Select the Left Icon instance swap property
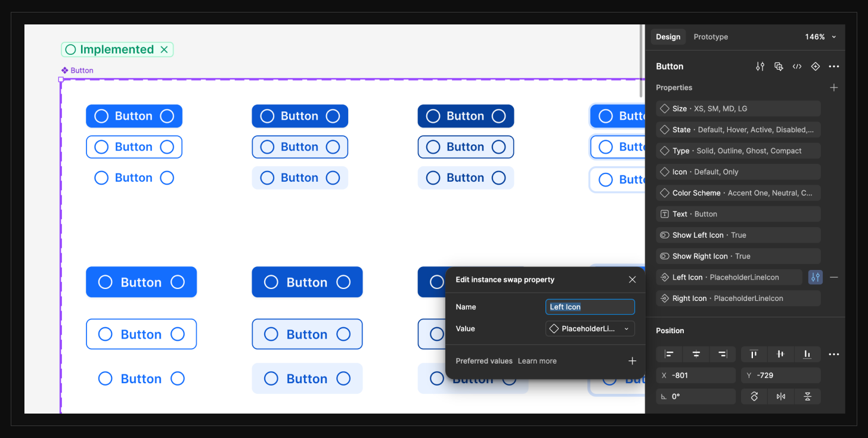 point(729,277)
